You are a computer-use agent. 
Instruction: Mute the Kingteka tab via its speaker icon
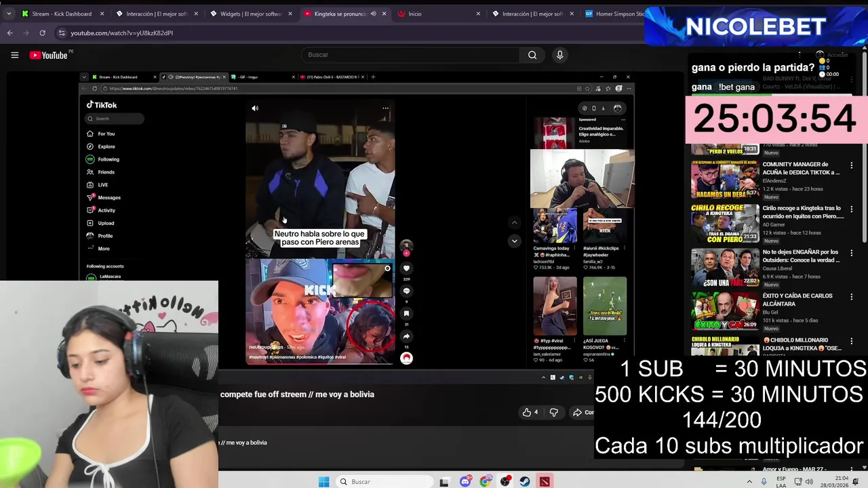373,14
